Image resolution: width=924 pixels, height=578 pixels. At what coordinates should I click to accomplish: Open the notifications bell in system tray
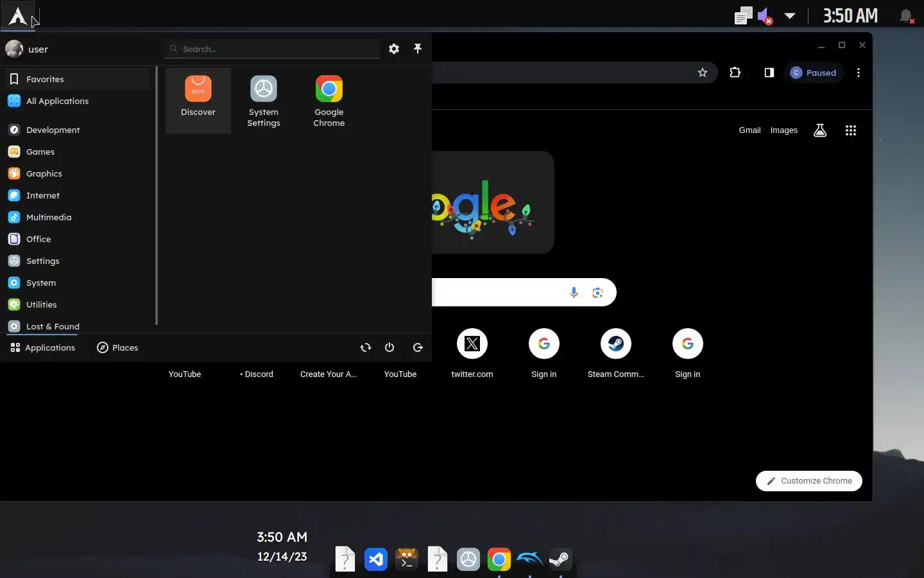(x=906, y=16)
